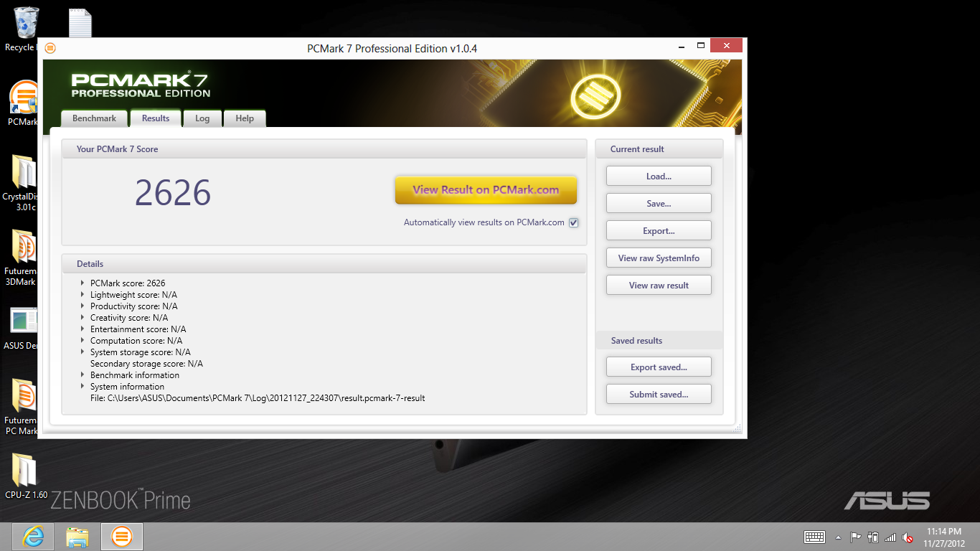
Task: Uncheck Automatically view results on PCMark.com
Action: tap(573, 222)
